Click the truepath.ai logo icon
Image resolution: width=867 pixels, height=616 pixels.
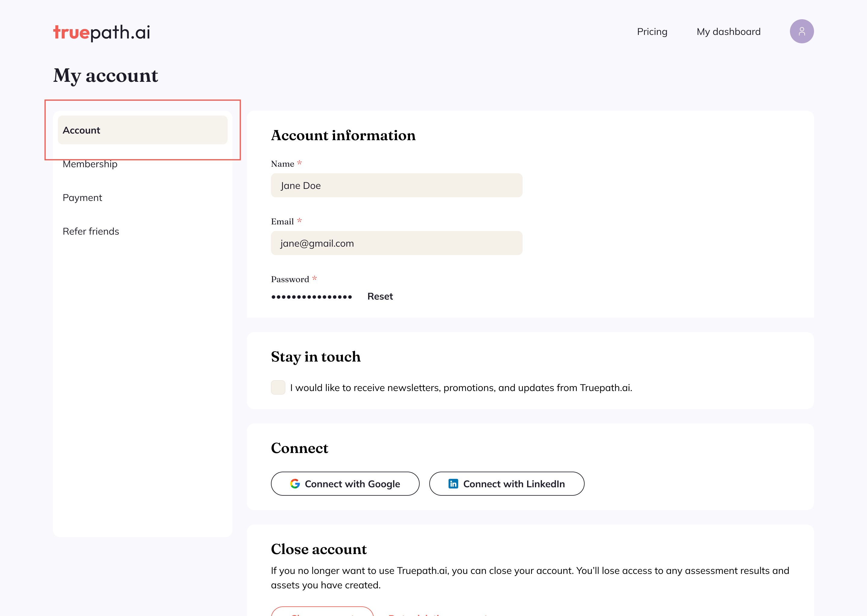101,31
